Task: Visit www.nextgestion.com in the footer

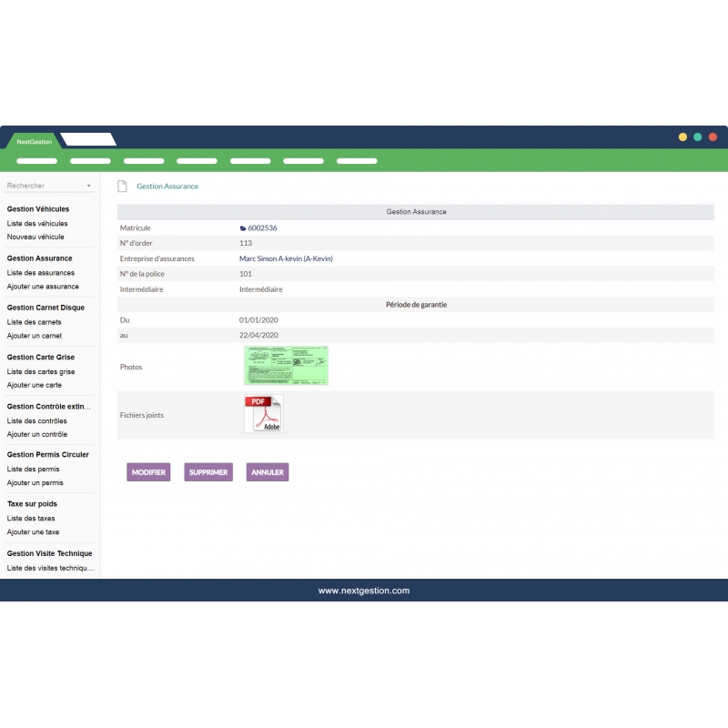Action: coord(364,590)
